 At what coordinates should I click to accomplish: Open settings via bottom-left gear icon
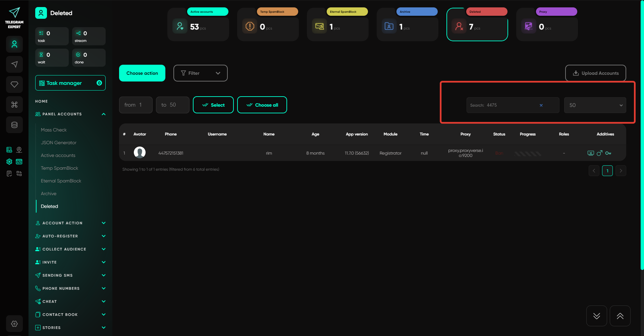pyautogui.click(x=14, y=324)
